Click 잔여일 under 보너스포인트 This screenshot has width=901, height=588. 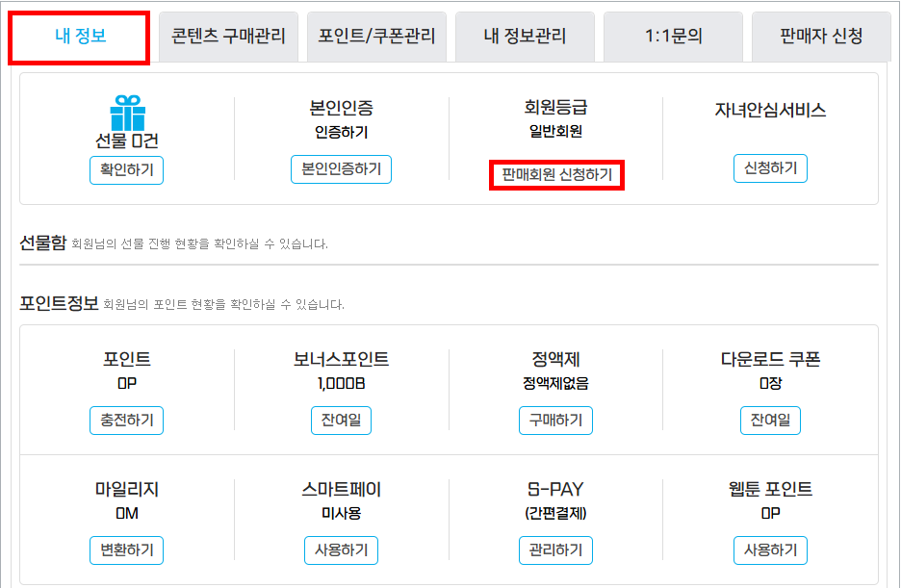coord(342,421)
